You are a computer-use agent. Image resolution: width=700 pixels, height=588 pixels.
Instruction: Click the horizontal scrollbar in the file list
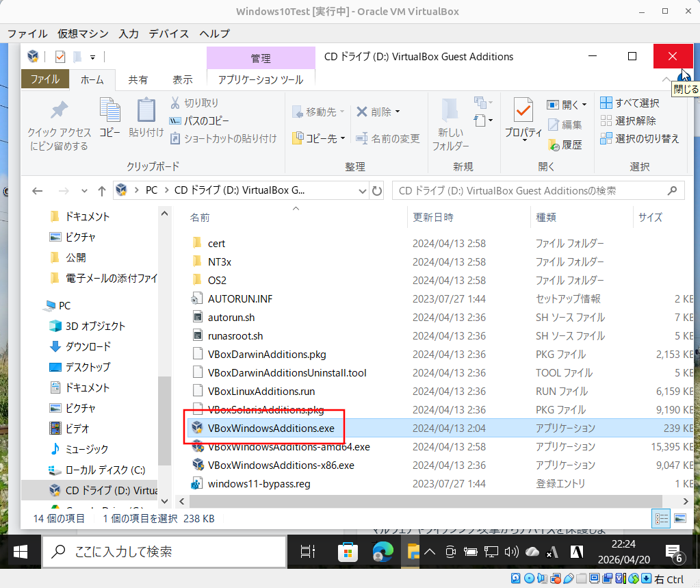426,501
